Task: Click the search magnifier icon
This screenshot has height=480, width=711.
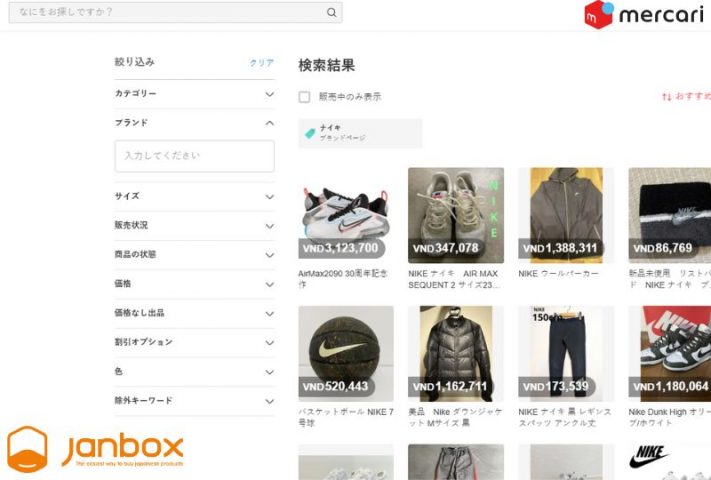Action: [331, 13]
